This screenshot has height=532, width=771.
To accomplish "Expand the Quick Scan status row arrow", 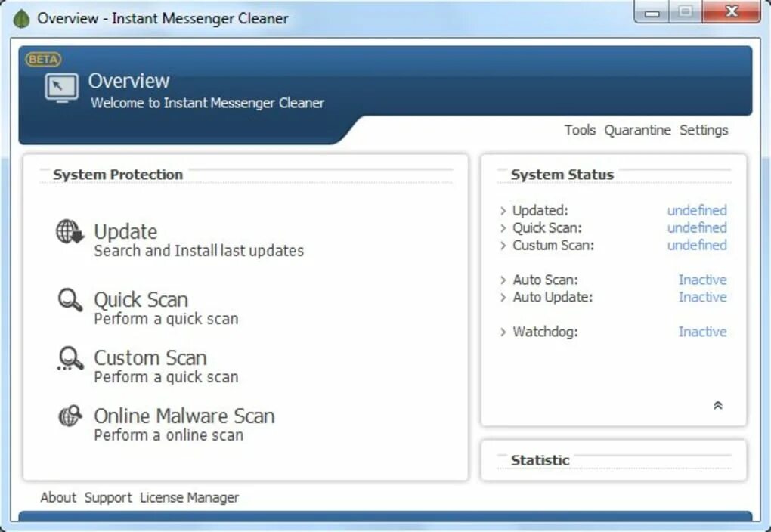I will pos(503,228).
